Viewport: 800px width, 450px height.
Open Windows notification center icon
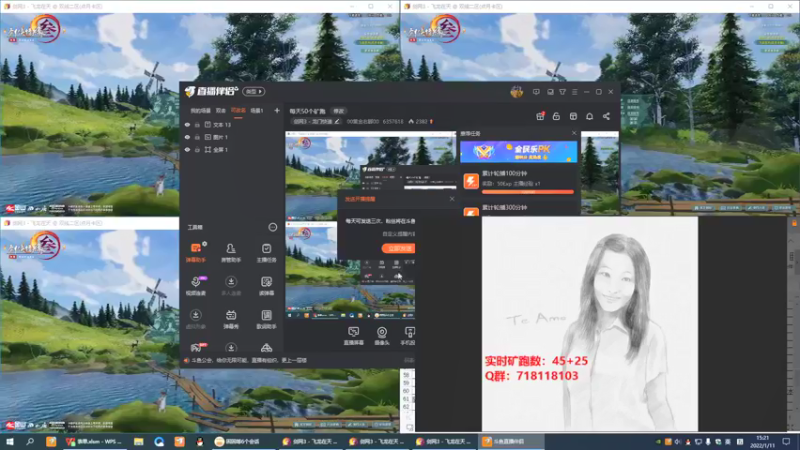[x=787, y=441]
